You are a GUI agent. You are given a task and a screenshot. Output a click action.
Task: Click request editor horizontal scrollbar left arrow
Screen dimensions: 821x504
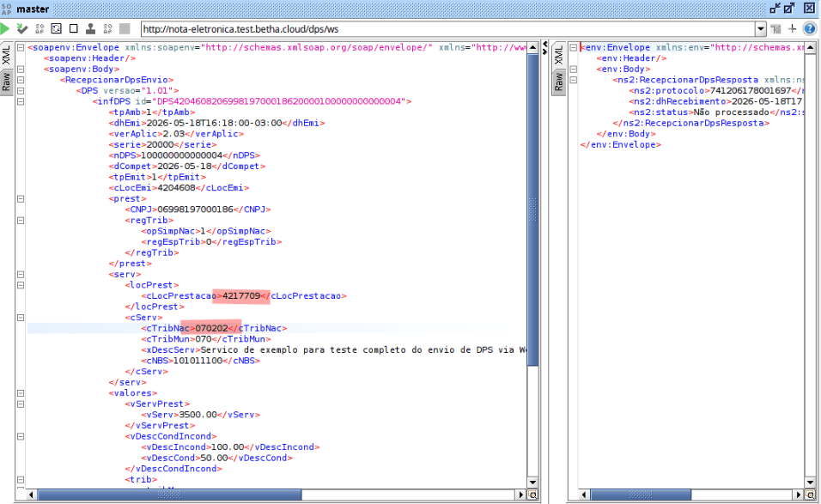(x=32, y=495)
